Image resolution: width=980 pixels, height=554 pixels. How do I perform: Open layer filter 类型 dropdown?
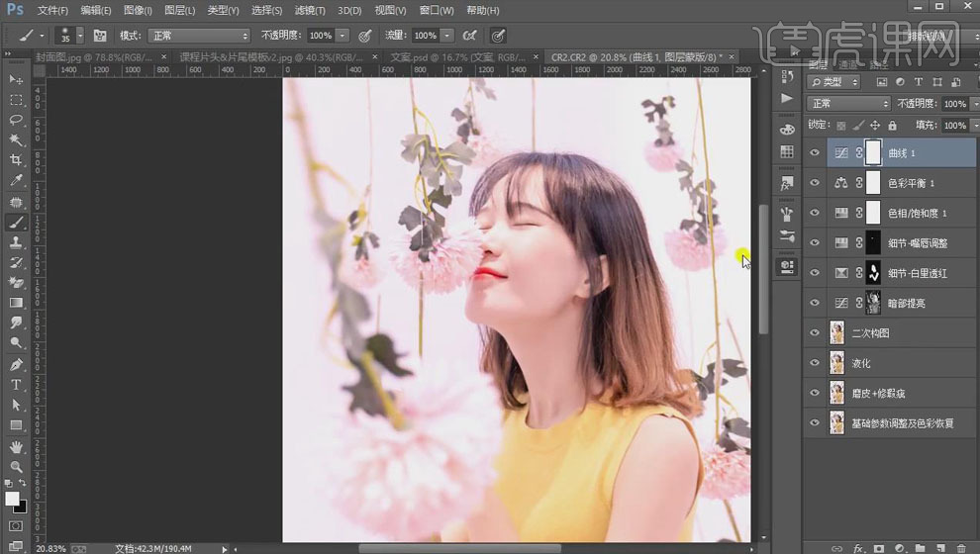tap(833, 82)
